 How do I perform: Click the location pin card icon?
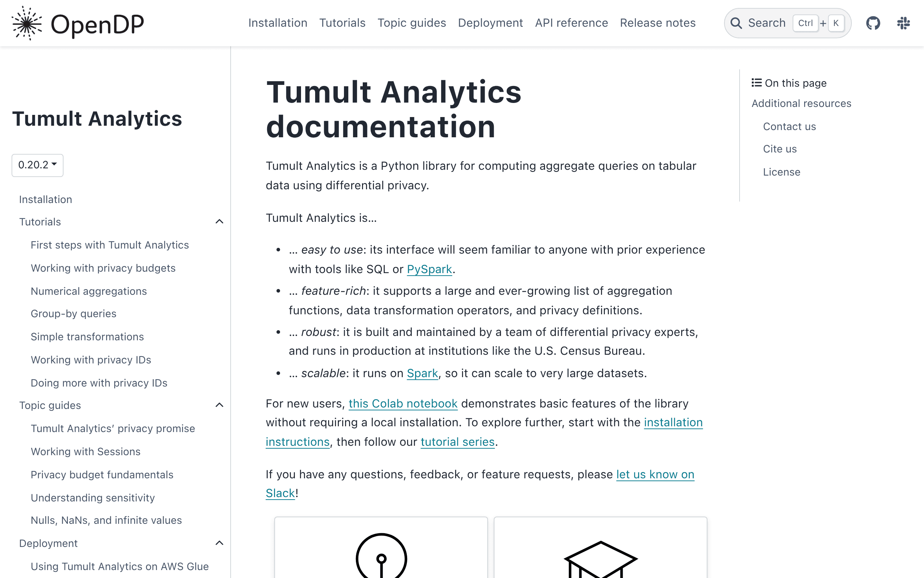click(x=381, y=556)
